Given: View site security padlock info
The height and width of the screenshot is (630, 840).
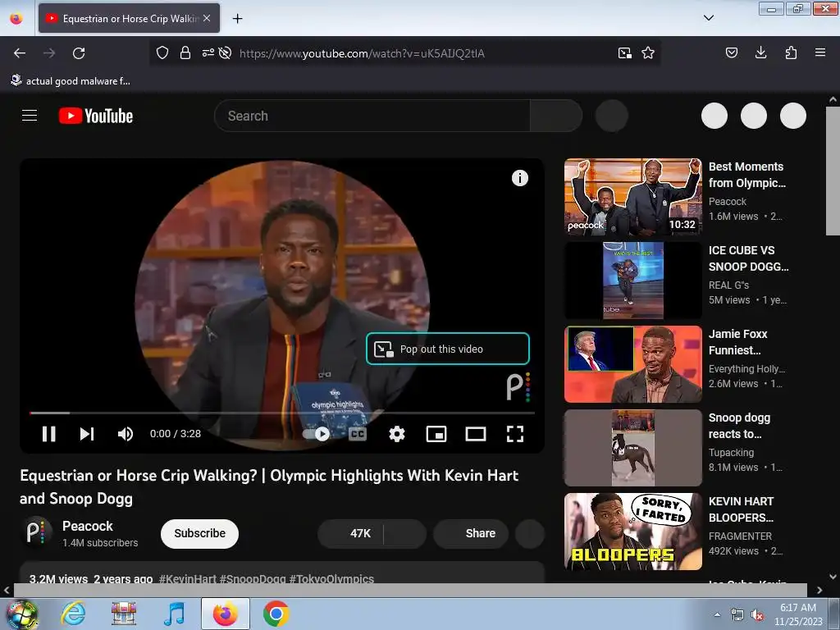Looking at the screenshot, I should (x=185, y=52).
